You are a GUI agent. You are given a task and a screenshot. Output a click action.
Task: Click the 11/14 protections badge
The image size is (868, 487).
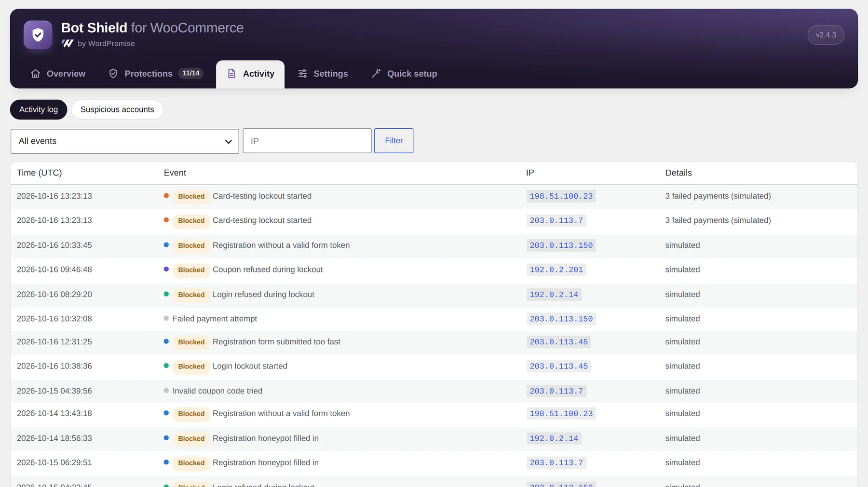click(191, 73)
